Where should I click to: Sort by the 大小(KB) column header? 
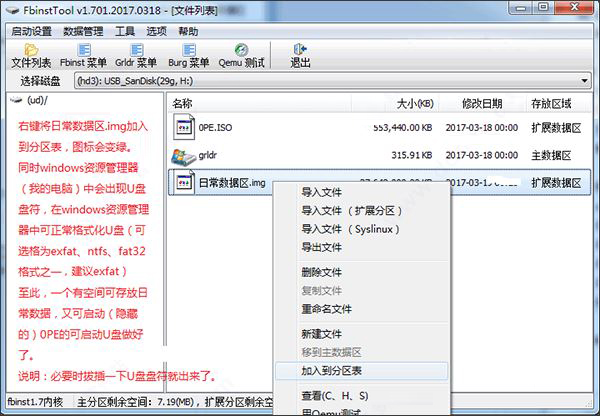pos(395,103)
